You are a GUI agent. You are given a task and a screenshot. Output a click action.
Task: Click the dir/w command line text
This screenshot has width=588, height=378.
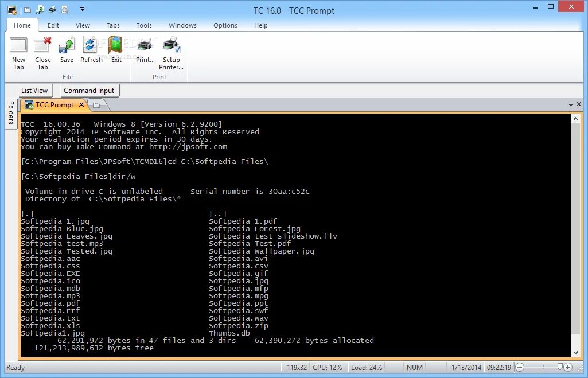(x=124, y=177)
